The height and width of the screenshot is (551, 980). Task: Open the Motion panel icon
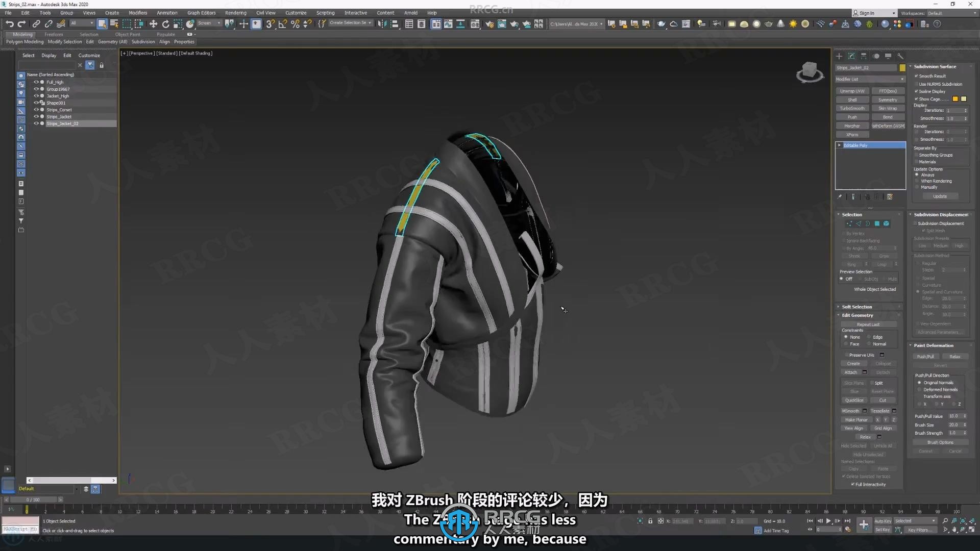click(876, 56)
